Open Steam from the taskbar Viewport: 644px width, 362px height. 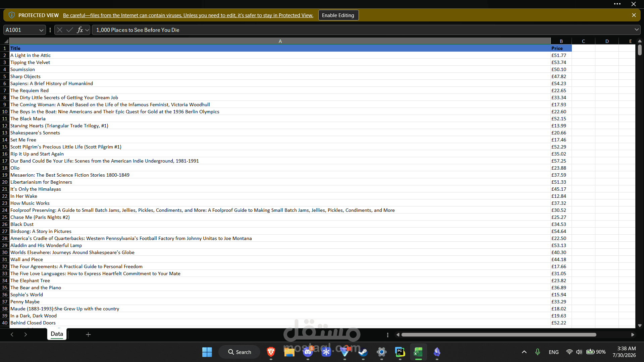click(363, 352)
